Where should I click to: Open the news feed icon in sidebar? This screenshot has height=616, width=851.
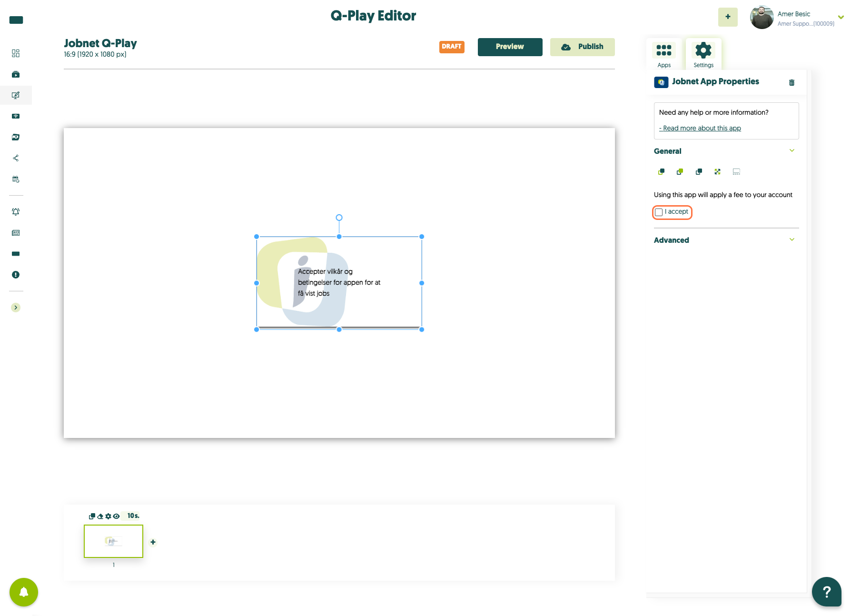16,233
